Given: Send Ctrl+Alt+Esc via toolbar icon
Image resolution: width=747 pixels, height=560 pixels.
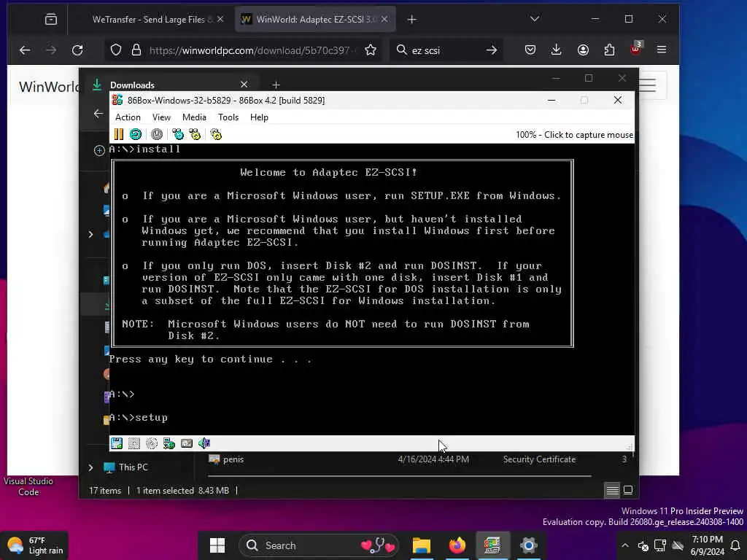Looking at the screenshot, I should point(195,134).
